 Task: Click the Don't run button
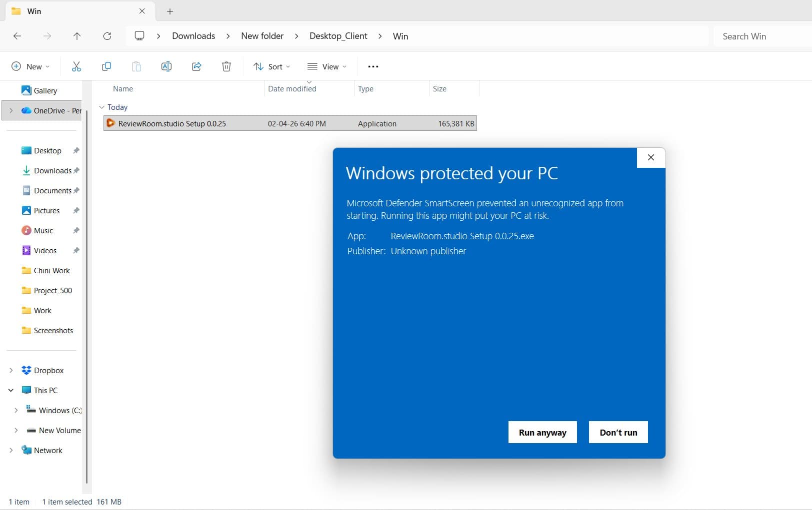(618, 432)
